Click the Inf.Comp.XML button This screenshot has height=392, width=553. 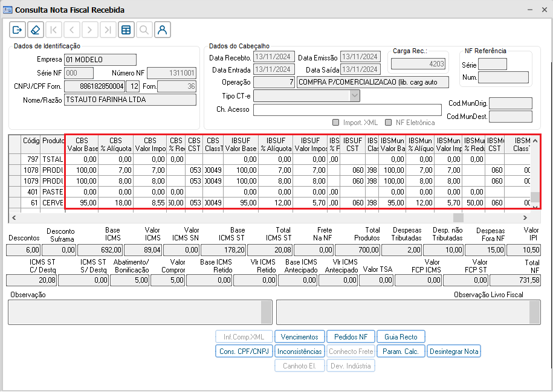[x=244, y=336]
